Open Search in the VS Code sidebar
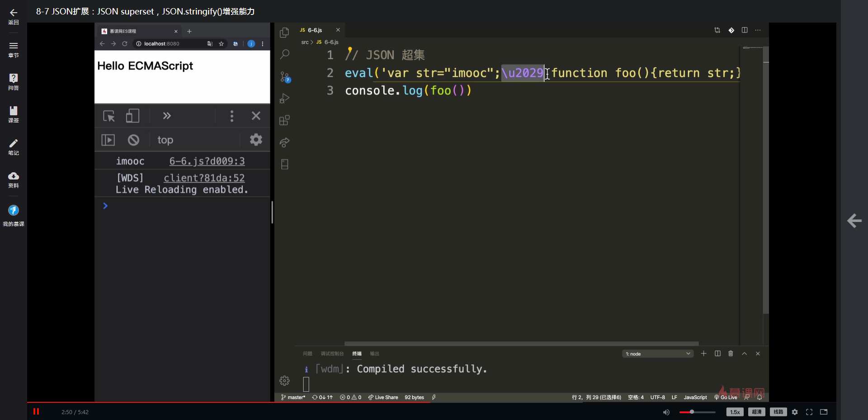868x420 pixels. tap(284, 55)
